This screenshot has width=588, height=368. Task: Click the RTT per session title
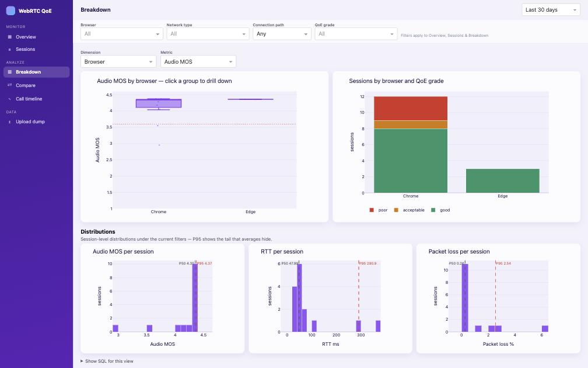[x=282, y=252]
